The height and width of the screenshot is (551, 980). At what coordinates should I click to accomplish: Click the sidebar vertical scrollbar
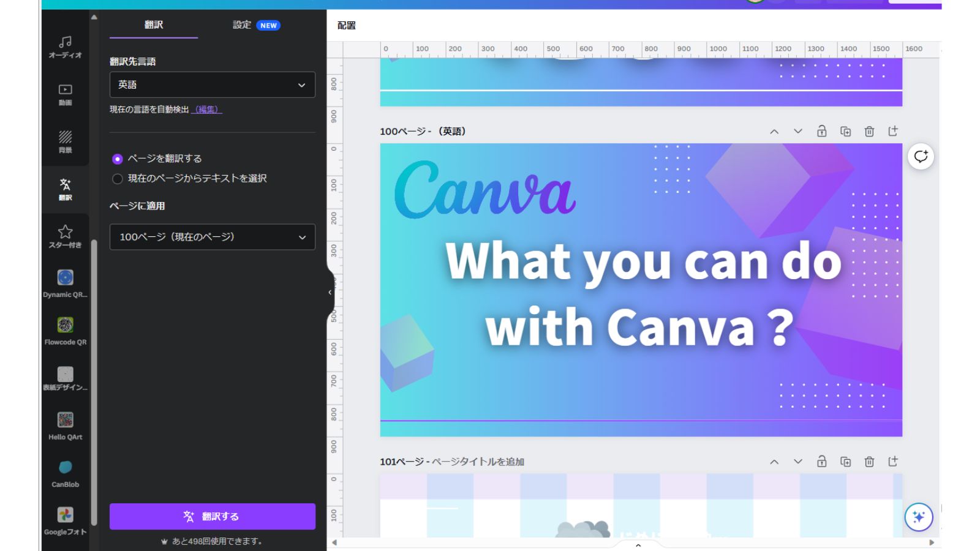point(94,383)
